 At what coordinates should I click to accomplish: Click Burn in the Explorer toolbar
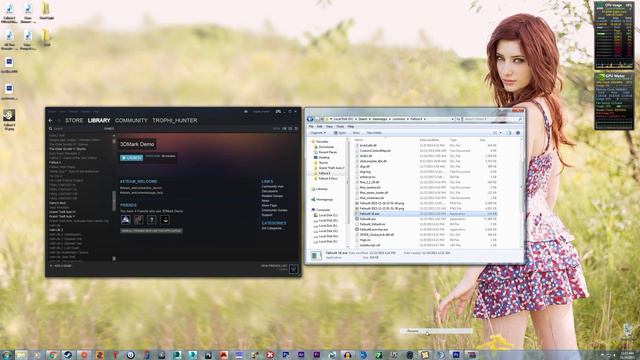click(356, 133)
